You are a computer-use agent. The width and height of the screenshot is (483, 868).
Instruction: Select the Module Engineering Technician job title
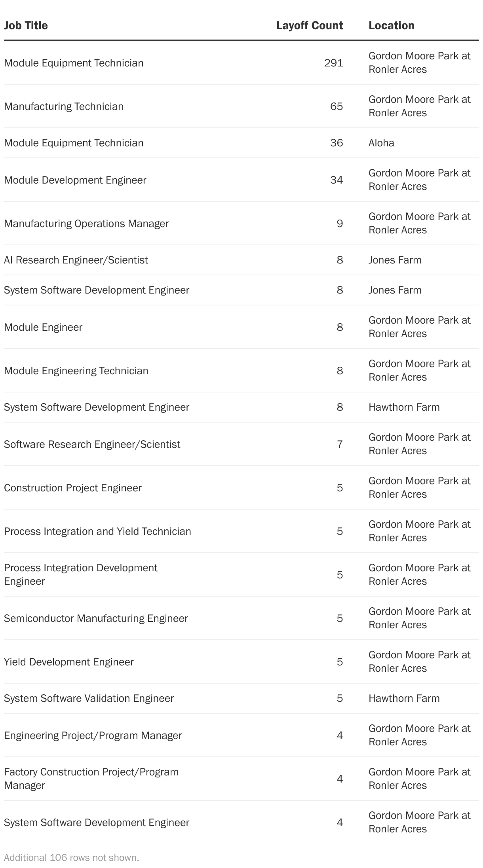pyautogui.click(x=76, y=371)
